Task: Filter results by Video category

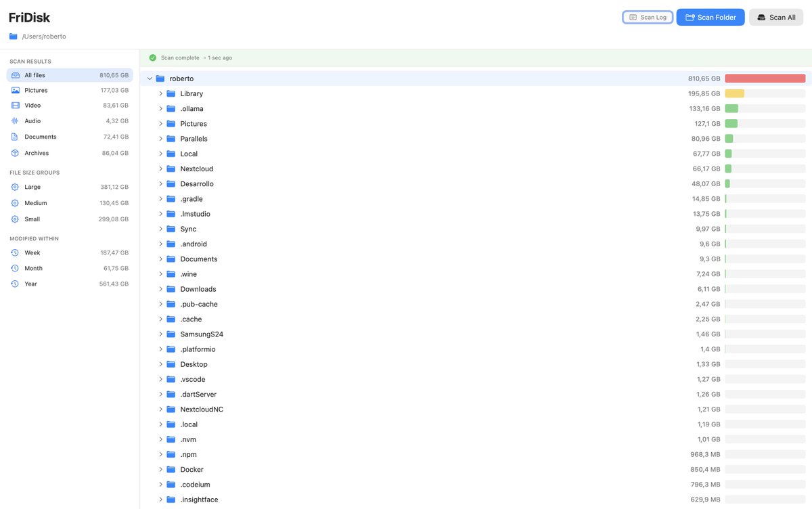Action: click(70, 105)
